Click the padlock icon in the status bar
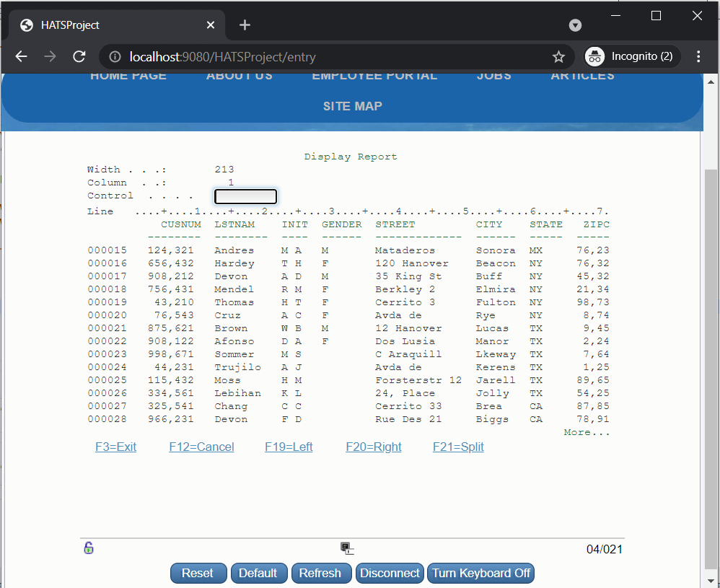This screenshot has width=720, height=588. (x=89, y=548)
